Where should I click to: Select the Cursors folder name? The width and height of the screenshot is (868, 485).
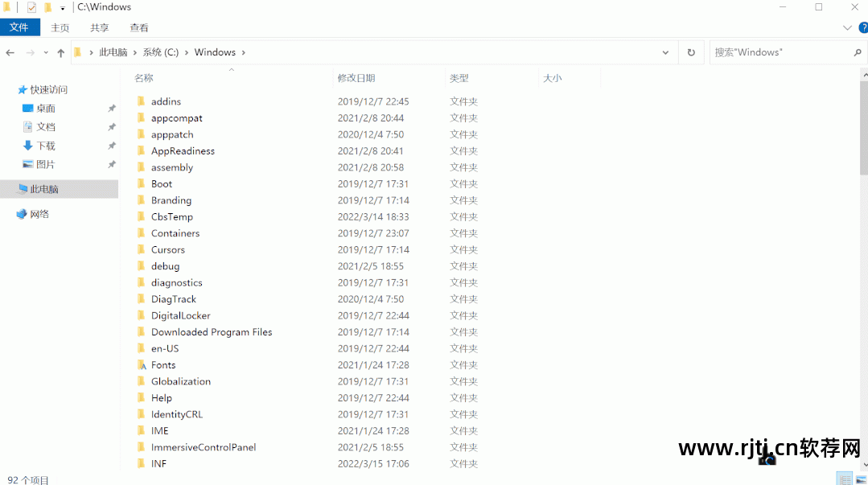tap(168, 249)
